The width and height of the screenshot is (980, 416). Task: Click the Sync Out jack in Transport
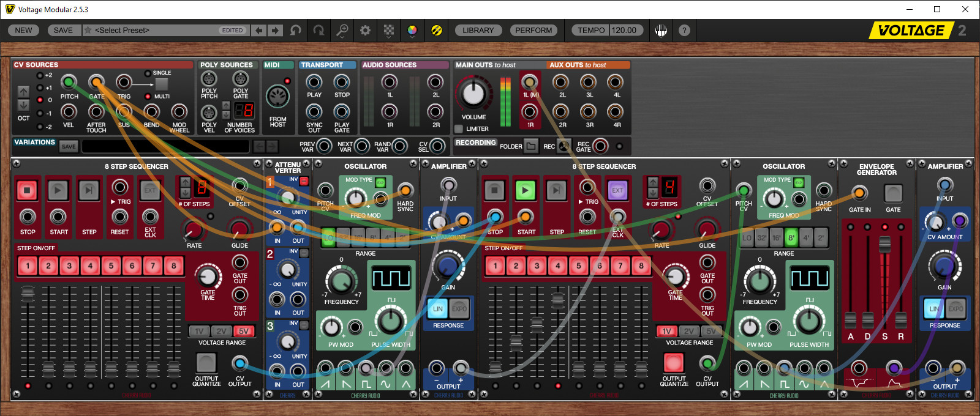(314, 111)
